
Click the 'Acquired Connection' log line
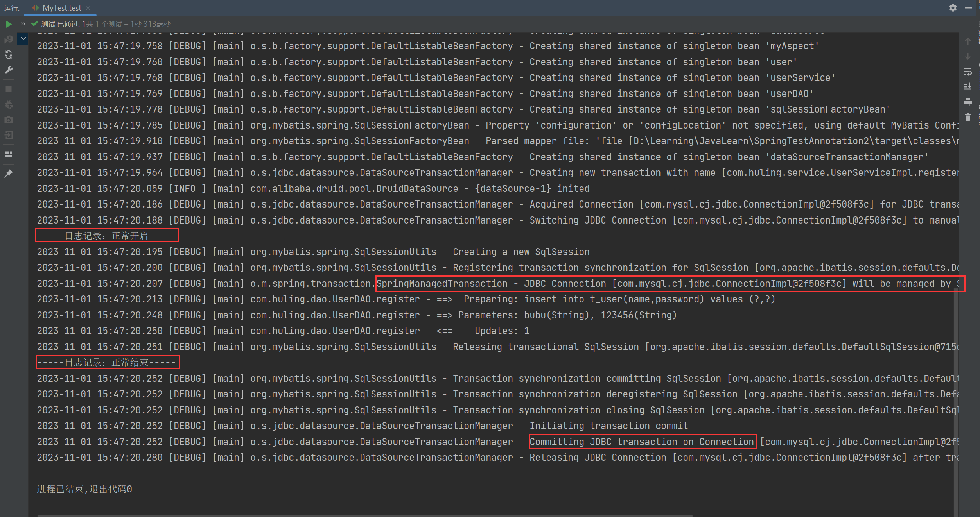(x=498, y=204)
